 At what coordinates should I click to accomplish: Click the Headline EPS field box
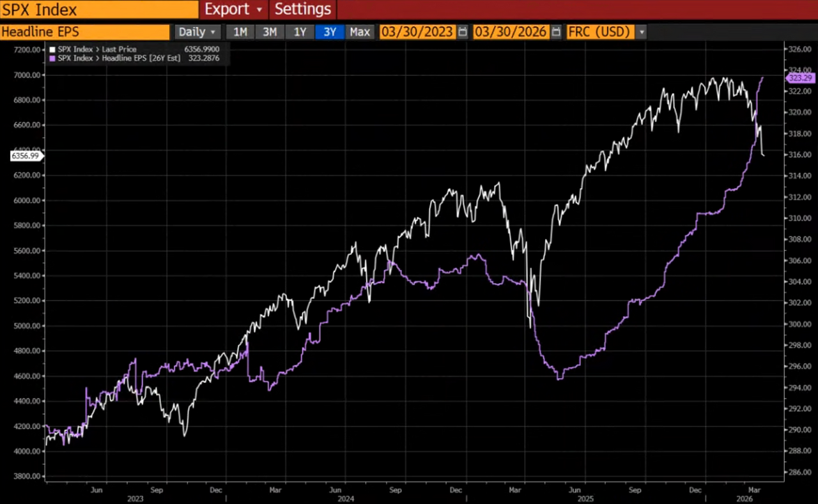pos(85,32)
